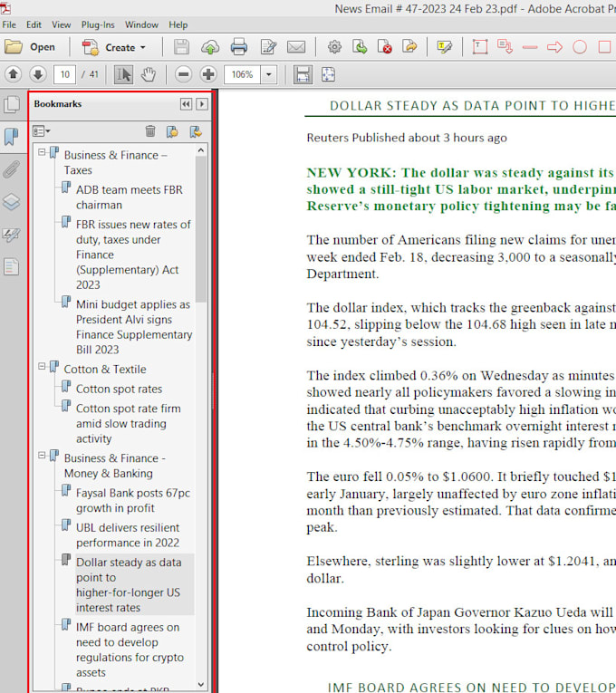Select the ADB team meets FBR chairman bookmark

pyautogui.click(x=129, y=197)
